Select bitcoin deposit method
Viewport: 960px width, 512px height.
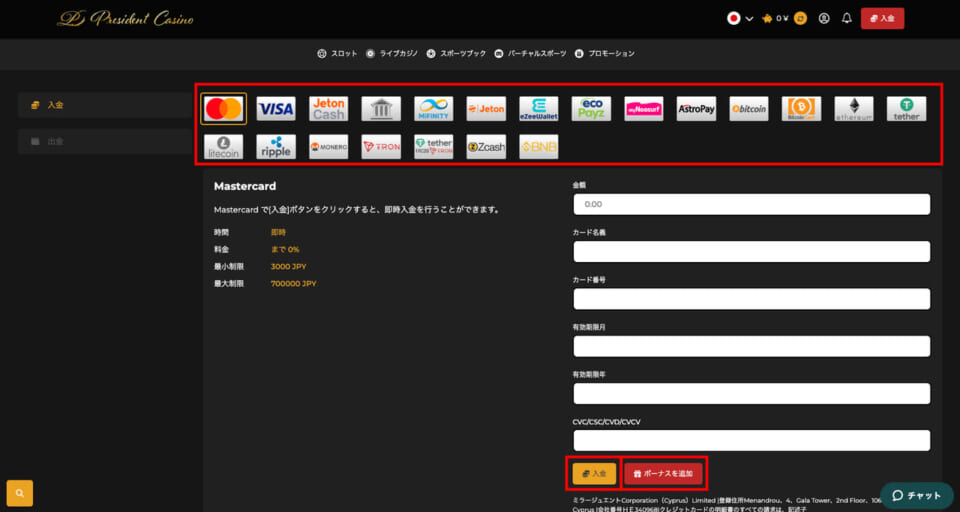tap(749, 109)
